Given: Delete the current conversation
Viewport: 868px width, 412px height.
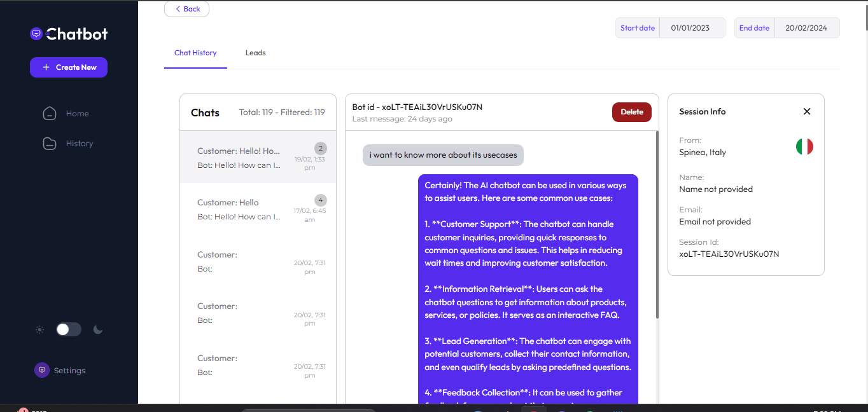Looking at the screenshot, I should (631, 111).
